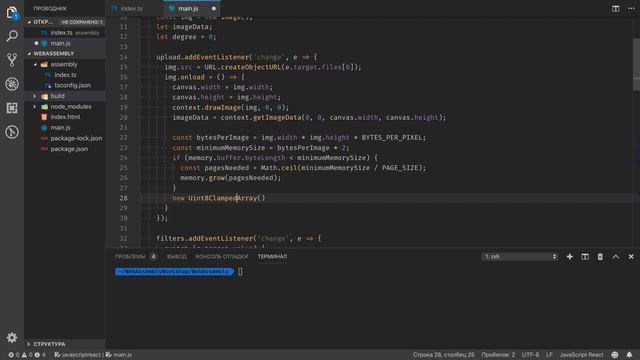This screenshot has width=640, height=360.
Task: Click line and column indicator in status bar
Action: point(443,355)
